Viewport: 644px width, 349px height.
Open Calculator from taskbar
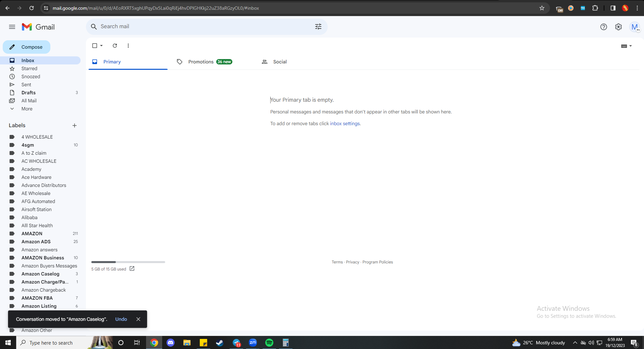click(x=286, y=343)
